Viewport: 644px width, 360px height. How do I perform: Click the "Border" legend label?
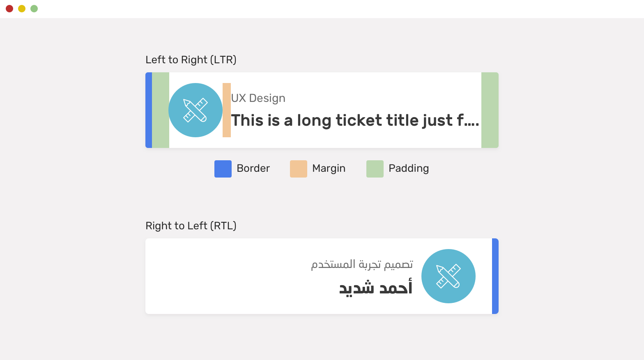coord(253,168)
